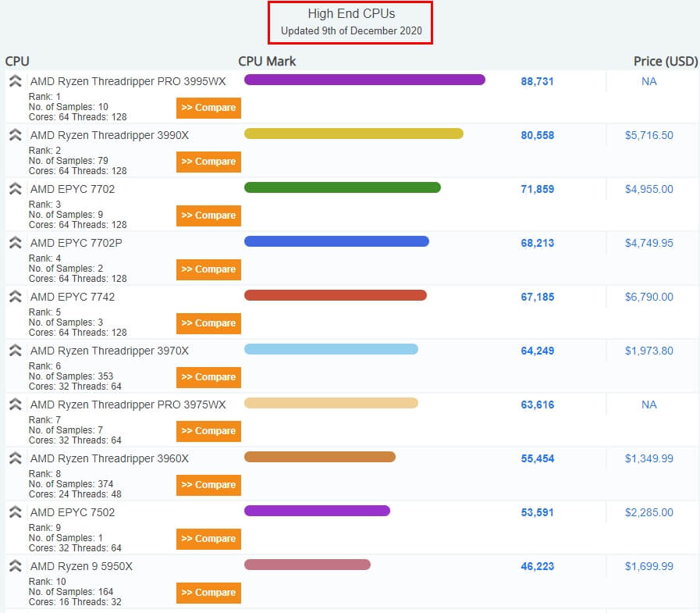700x613 pixels.
Task: Open the AMD EPYC 7702 name link
Action: 73,189
